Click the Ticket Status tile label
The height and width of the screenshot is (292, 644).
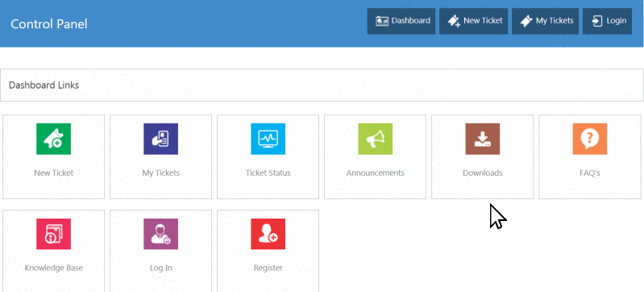pos(268,173)
